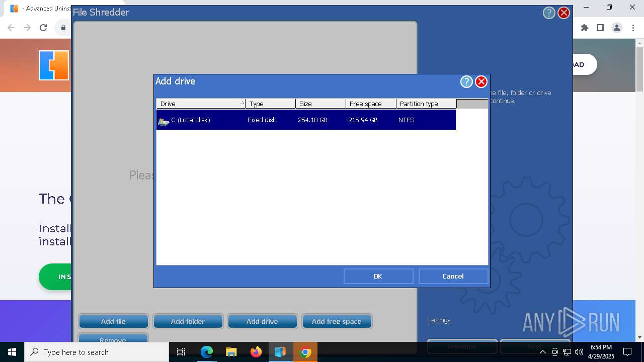Image resolution: width=644 pixels, height=362 pixels.
Task: Open File Shredder help icon
Action: (x=549, y=13)
